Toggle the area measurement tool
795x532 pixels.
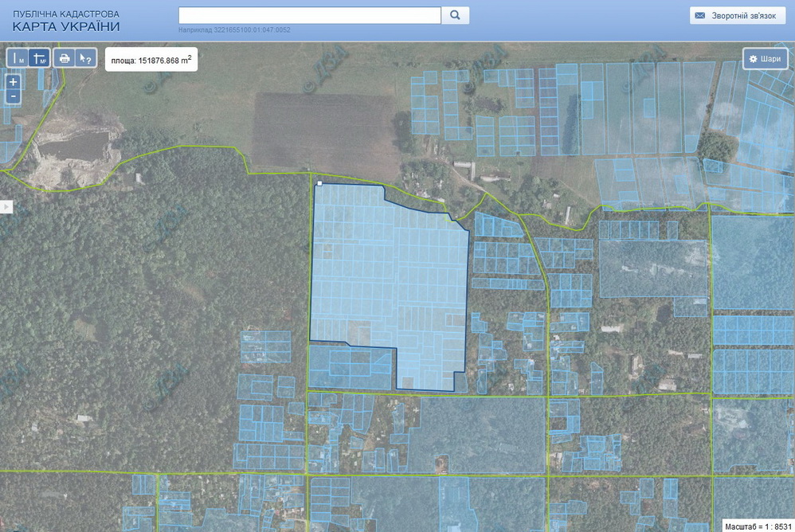[x=39, y=58]
